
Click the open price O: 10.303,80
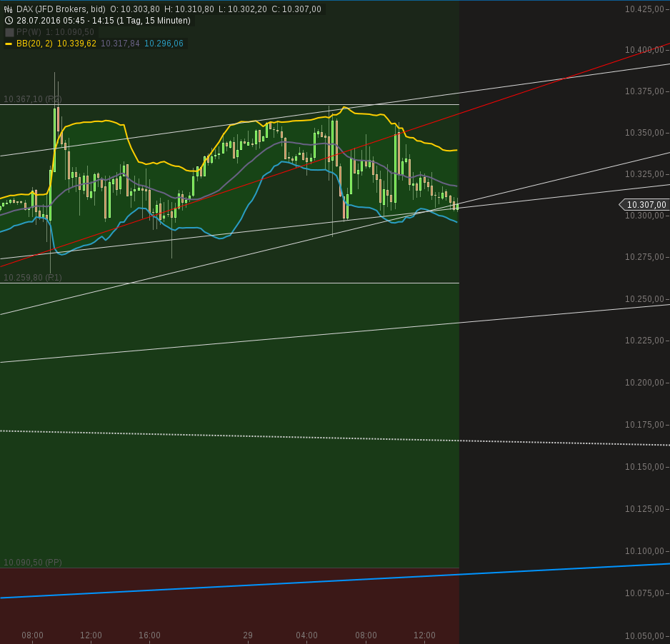coord(135,9)
